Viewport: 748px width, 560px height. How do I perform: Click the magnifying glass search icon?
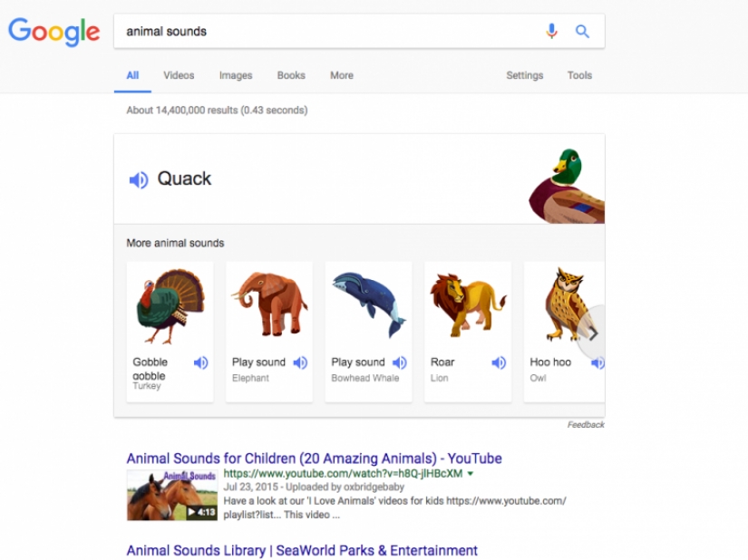coord(583,30)
